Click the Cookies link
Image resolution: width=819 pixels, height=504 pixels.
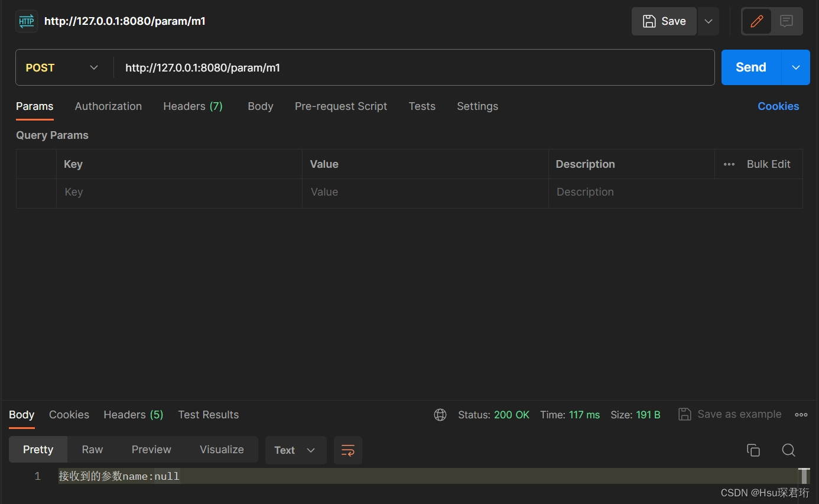coord(778,106)
